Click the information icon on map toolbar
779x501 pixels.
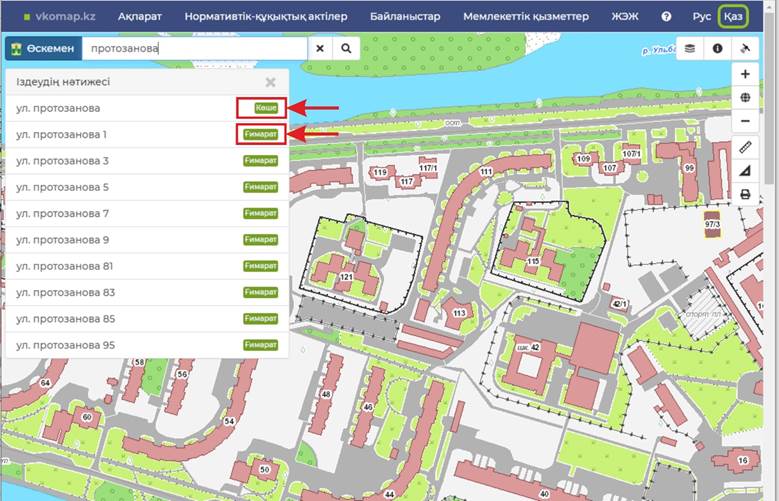pyautogui.click(x=717, y=48)
